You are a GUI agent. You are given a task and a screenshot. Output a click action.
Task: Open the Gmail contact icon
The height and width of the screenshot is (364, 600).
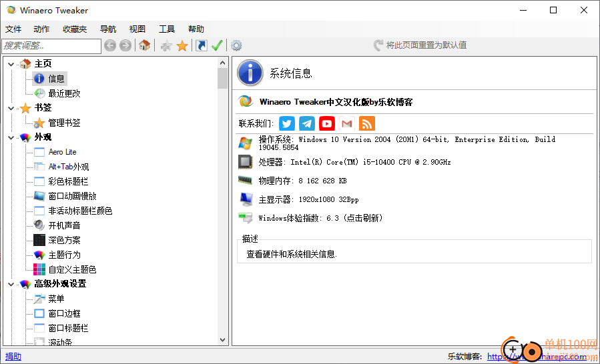[x=346, y=123]
